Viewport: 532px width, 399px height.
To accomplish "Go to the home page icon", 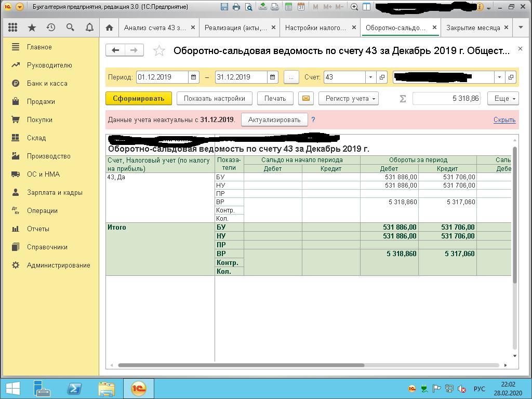I will [109, 28].
